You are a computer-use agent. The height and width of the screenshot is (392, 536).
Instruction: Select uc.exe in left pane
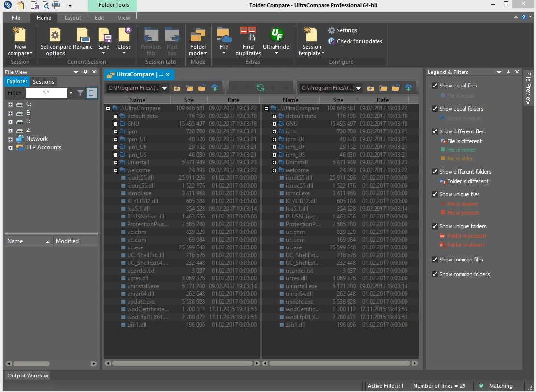135,247
